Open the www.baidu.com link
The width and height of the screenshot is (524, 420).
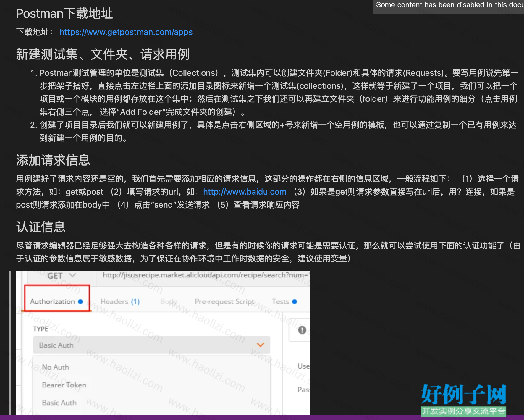pos(245,192)
